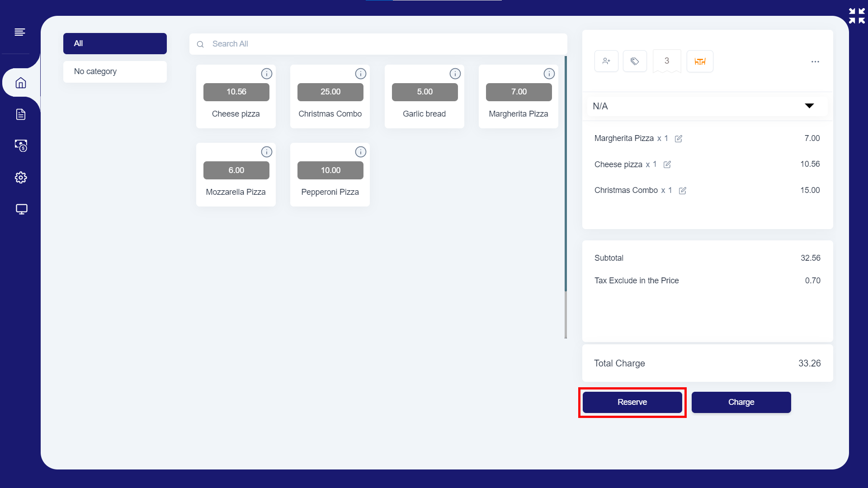The image size is (868, 488).
Task: Click the add customer icon
Action: coord(606,61)
